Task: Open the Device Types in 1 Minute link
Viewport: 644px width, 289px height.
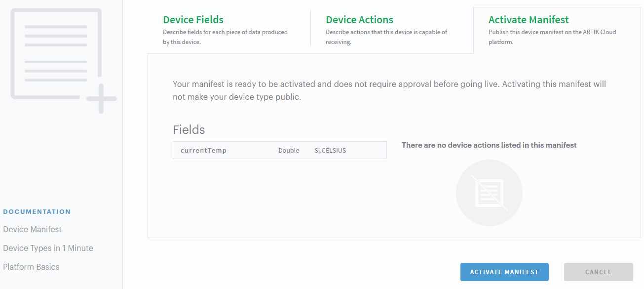Action: pyautogui.click(x=48, y=248)
